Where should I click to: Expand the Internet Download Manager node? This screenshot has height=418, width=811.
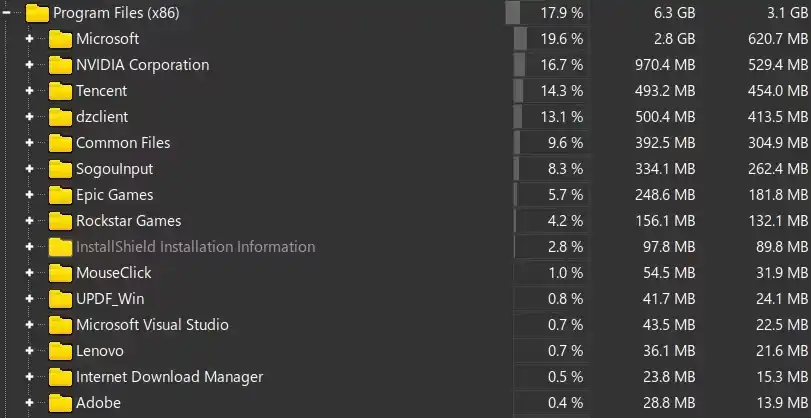(29, 377)
